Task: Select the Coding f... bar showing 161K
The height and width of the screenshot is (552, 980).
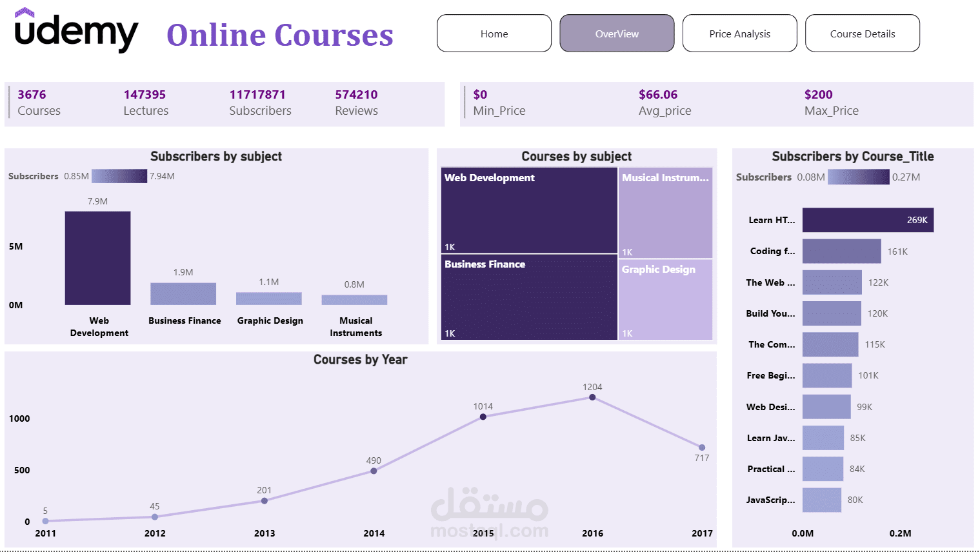Action: click(841, 251)
